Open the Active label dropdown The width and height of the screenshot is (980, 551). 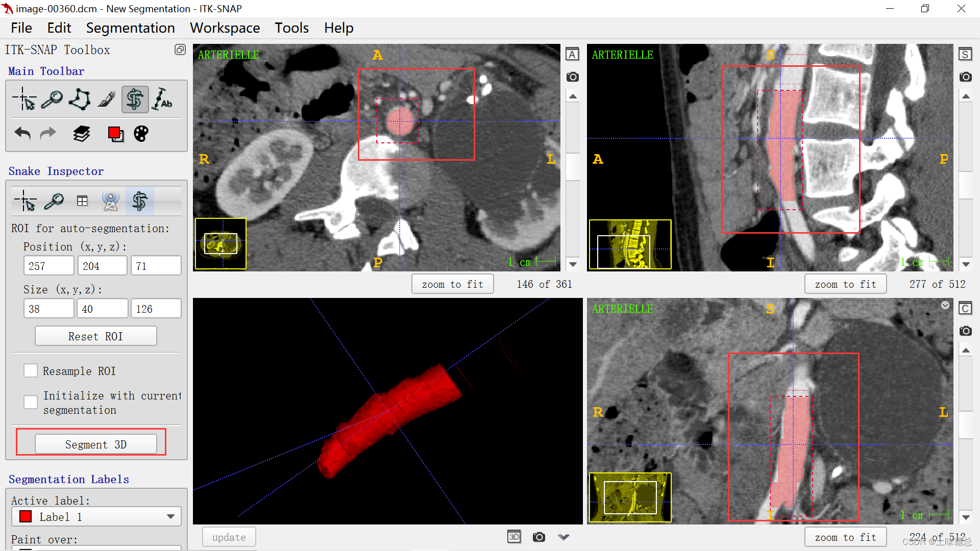(x=96, y=517)
